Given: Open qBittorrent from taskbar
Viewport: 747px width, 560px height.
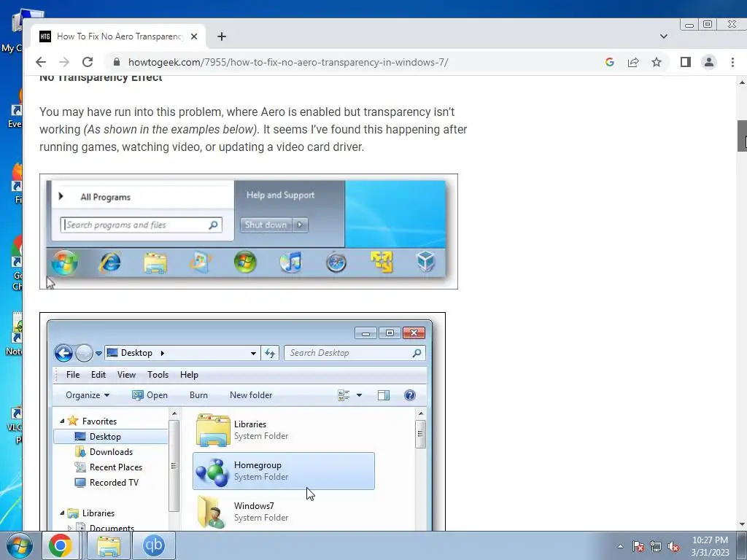Looking at the screenshot, I should click(153, 545).
